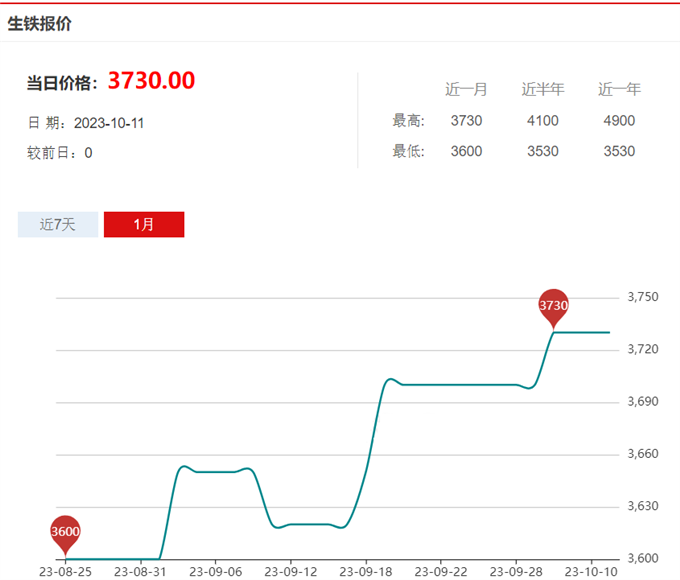This screenshot has height=580, width=680.
Task: Click the 23-08-25 x-axis label
Action: [x=65, y=572]
